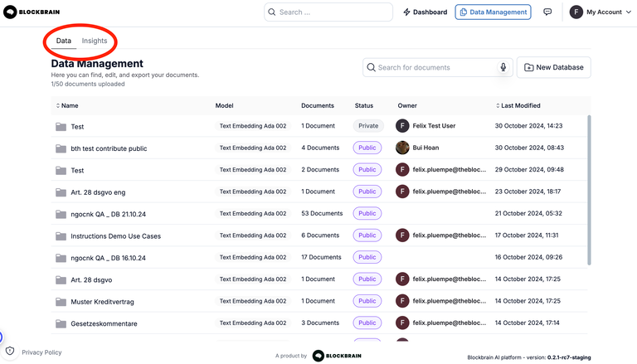Screen dimensions: 637x364
Task: Click Bui Hoan's avatar photo
Action: (x=402, y=148)
